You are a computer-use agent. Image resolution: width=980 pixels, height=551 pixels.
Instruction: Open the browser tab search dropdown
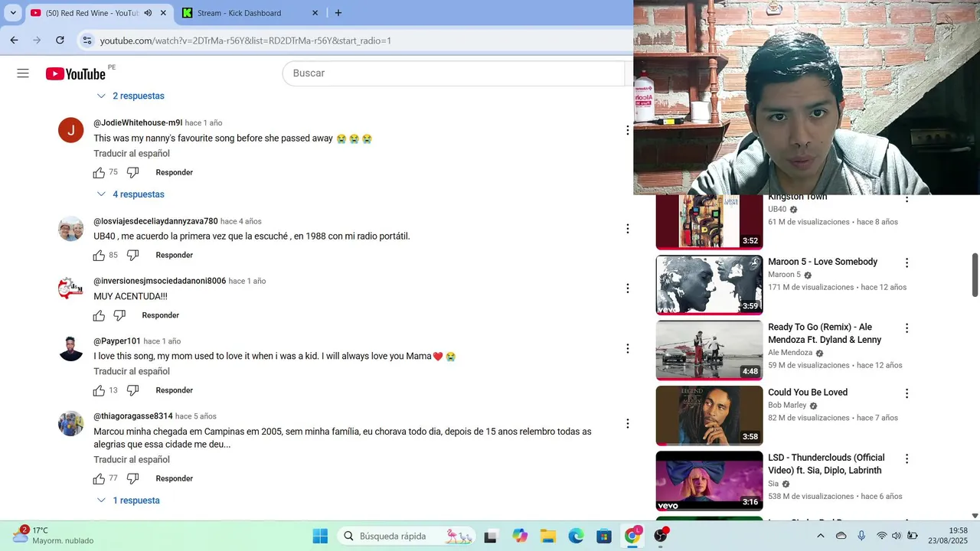13,13
